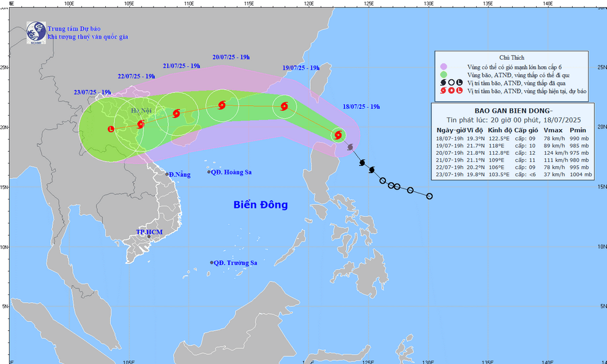Click easternmost past-track circle near 130E

pos(430,196)
